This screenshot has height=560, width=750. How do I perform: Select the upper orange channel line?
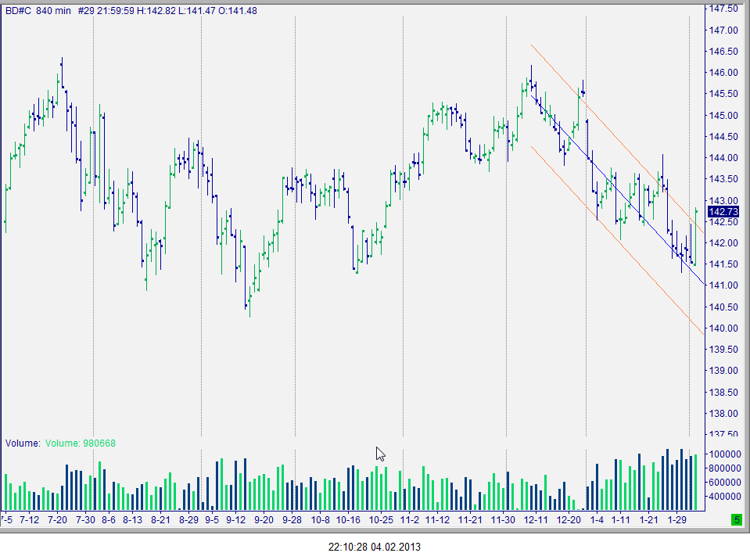pyautogui.click(x=617, y=138)
